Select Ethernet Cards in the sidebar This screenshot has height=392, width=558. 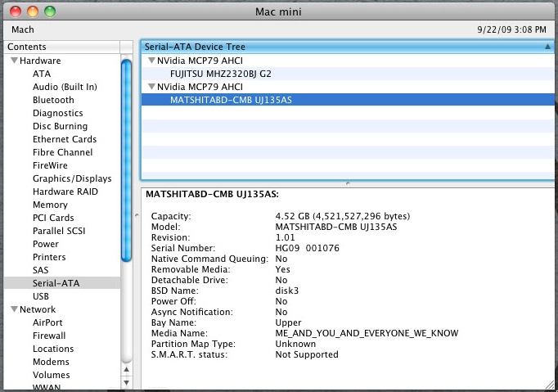coord(65,139)
